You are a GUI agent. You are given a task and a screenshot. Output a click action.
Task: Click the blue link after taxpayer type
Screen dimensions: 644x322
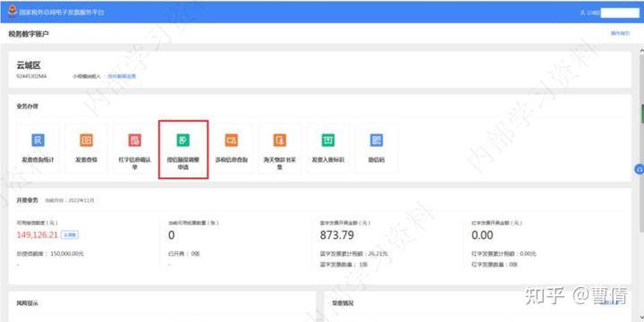pos(122,76)
